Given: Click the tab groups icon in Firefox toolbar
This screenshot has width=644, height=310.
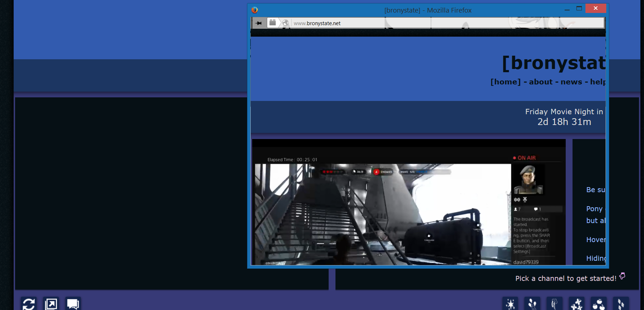Looking at the screenshot, I should [x=273, y=23].
